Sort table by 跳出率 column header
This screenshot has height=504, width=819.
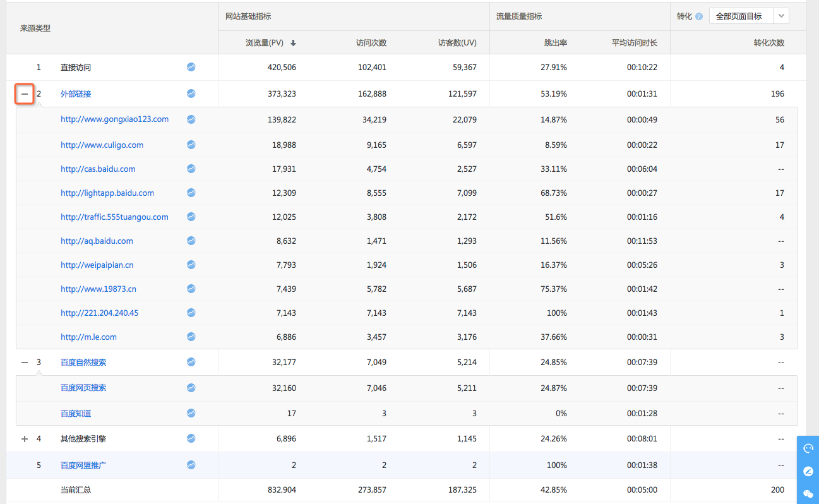(555, 43)
